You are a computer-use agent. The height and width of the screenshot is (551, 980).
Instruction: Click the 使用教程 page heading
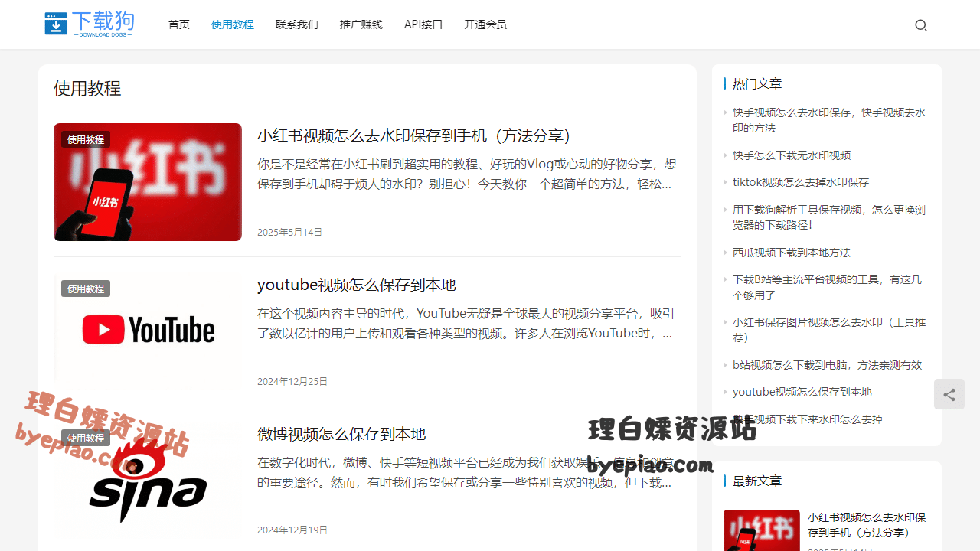(87, 88)
